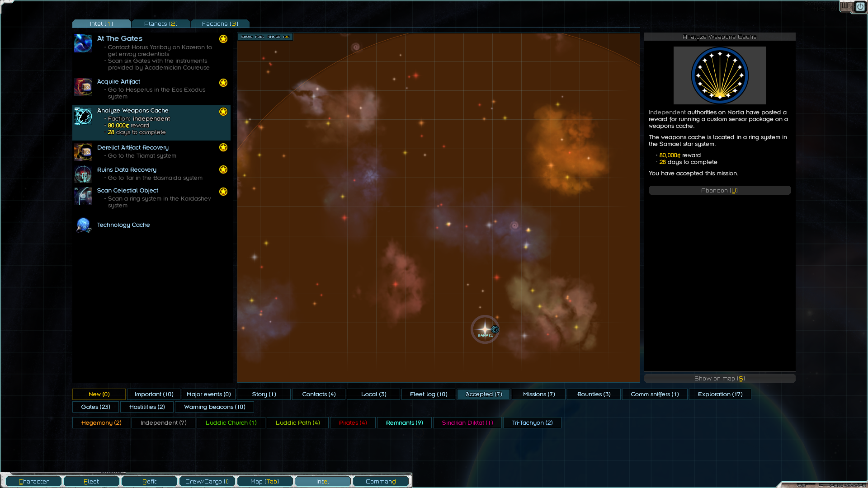Filter by Independent (7) faction
Viewport: 868px width, 488px height.
163,422
